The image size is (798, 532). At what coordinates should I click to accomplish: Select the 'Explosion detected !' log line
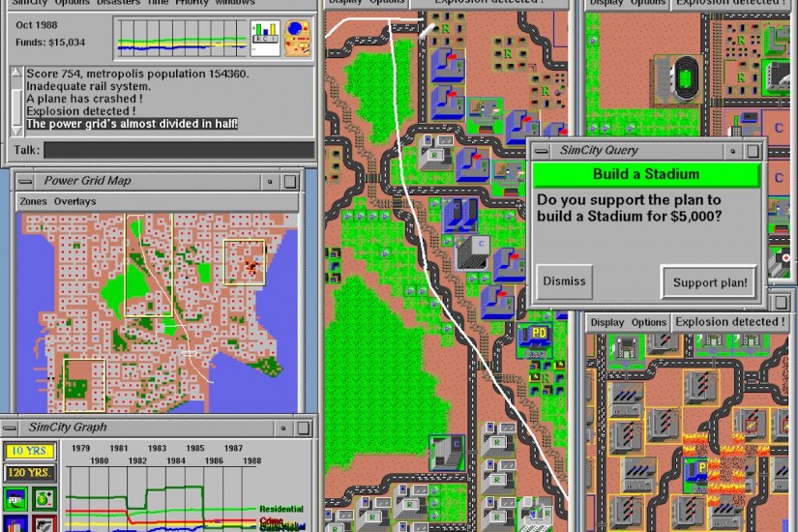(81, 111)
